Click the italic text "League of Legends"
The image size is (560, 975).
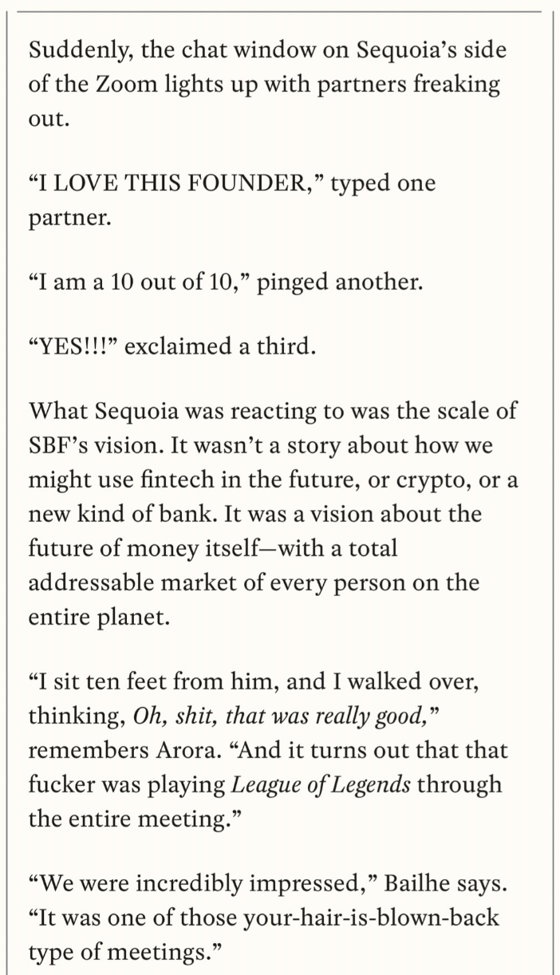[x=321, y=784]
